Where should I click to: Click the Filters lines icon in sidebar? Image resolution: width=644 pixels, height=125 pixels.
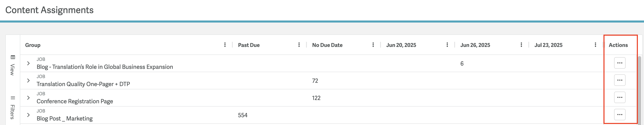13,98
